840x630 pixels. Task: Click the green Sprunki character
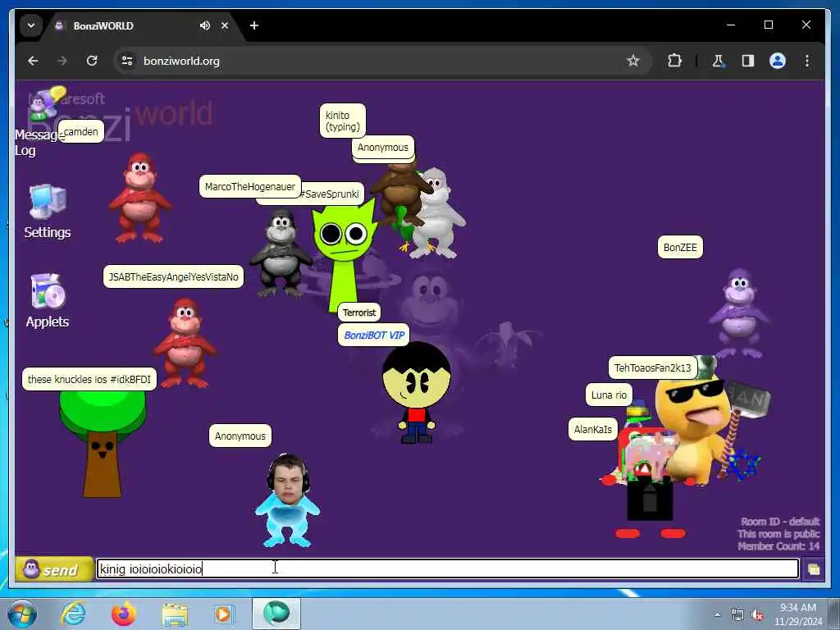click(x=344, y=254)
